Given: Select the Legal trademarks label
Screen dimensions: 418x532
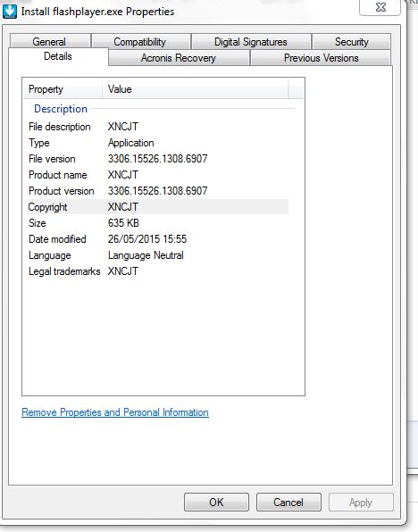Looking at the screenshot, I should click(x=64, y=271).
